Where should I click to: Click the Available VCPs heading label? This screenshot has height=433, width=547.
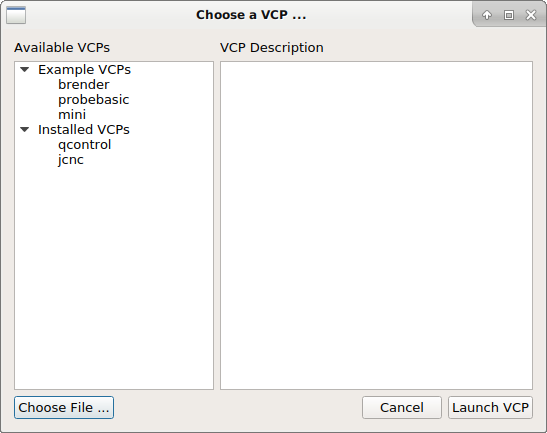click(62, 47)
